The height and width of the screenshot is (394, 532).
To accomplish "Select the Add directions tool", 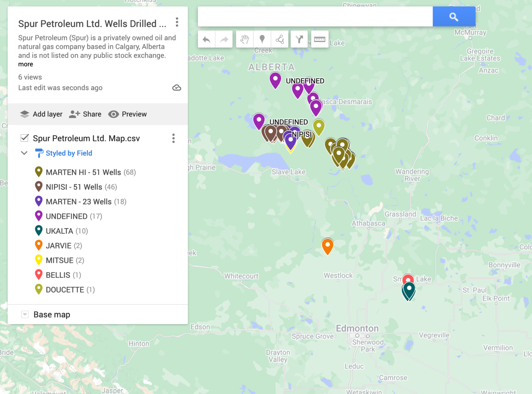I will coord(299,39).
